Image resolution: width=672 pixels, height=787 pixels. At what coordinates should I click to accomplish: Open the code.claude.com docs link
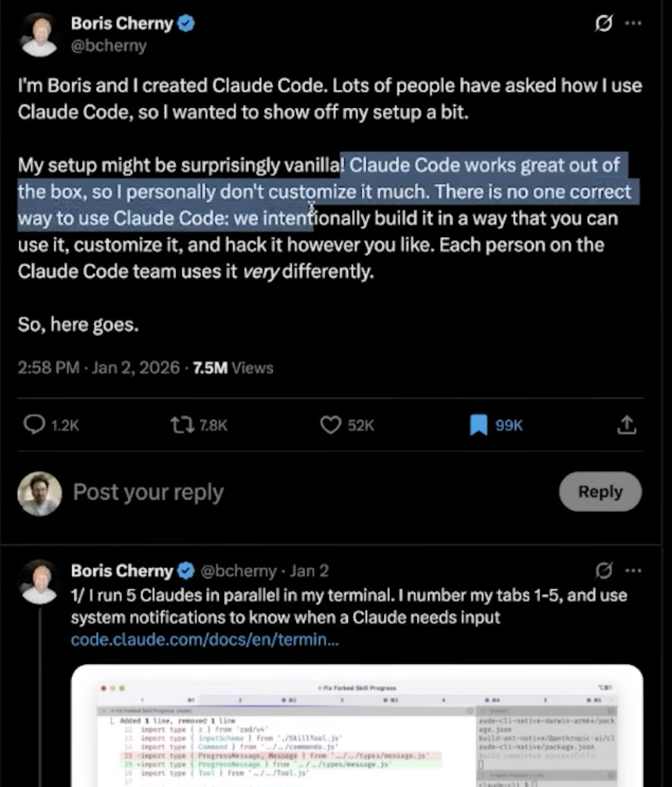[x=205, y=639]
